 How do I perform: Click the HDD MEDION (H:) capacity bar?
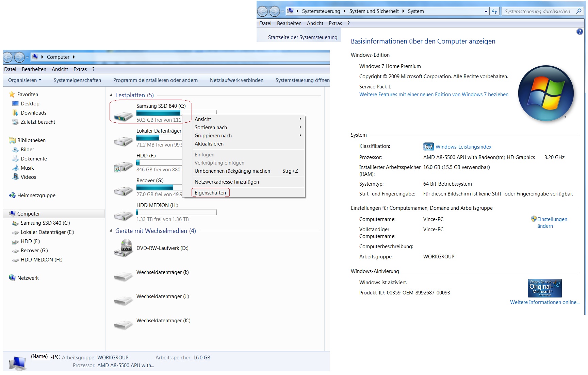click(176, 212)
